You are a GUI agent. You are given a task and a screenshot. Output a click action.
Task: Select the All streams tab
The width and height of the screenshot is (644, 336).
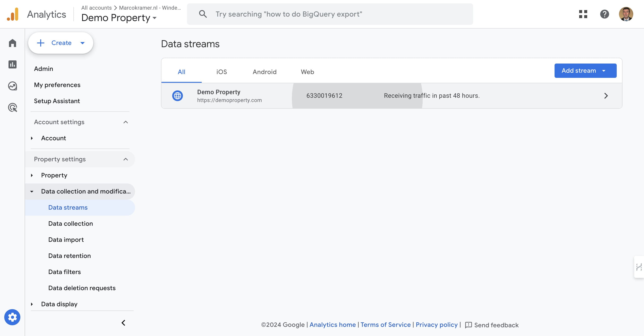(182, 72)
